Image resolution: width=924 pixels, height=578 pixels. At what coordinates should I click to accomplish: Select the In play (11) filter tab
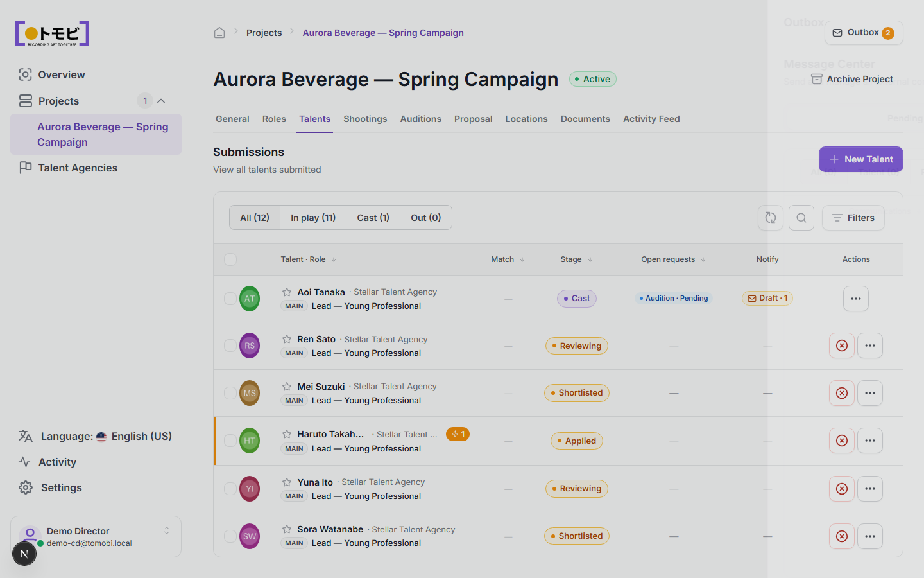click(313, 218)
